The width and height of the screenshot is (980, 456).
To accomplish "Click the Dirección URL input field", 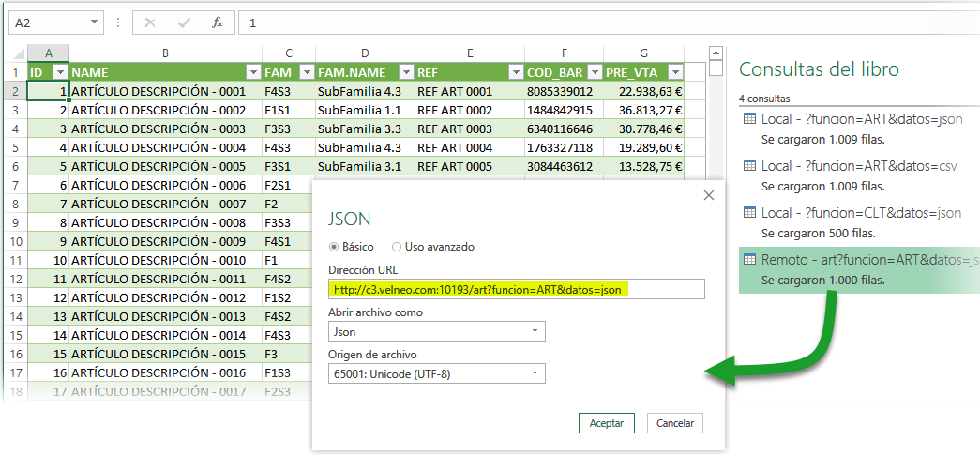I will tap(516, 290).
